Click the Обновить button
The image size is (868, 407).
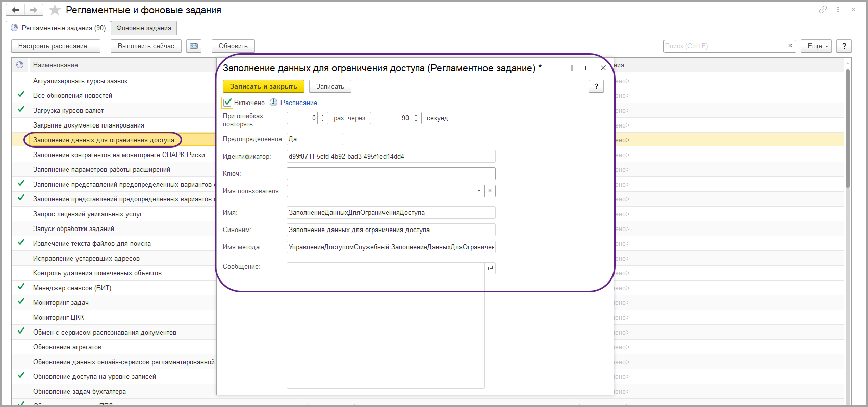click(233, 46)
